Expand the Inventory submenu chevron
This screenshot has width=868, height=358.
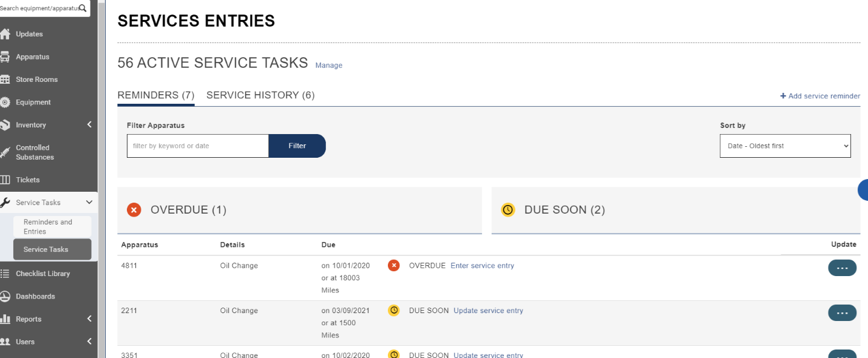click(89, 125)
